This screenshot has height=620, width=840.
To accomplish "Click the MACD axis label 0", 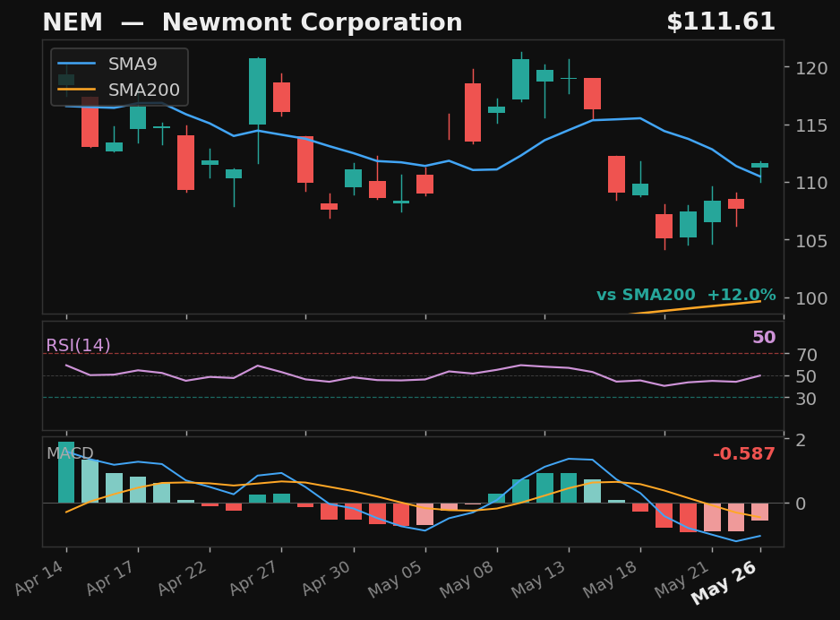I will [x=801, y=504].
